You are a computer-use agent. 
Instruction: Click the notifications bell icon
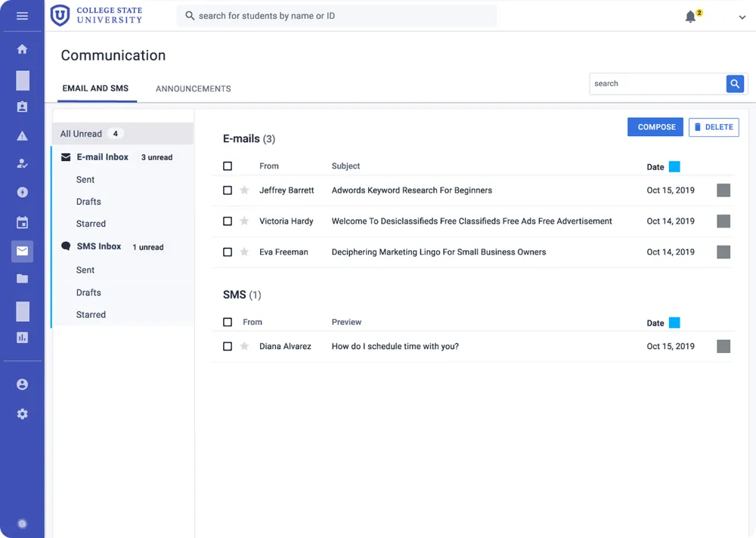[x=690, y=17]
